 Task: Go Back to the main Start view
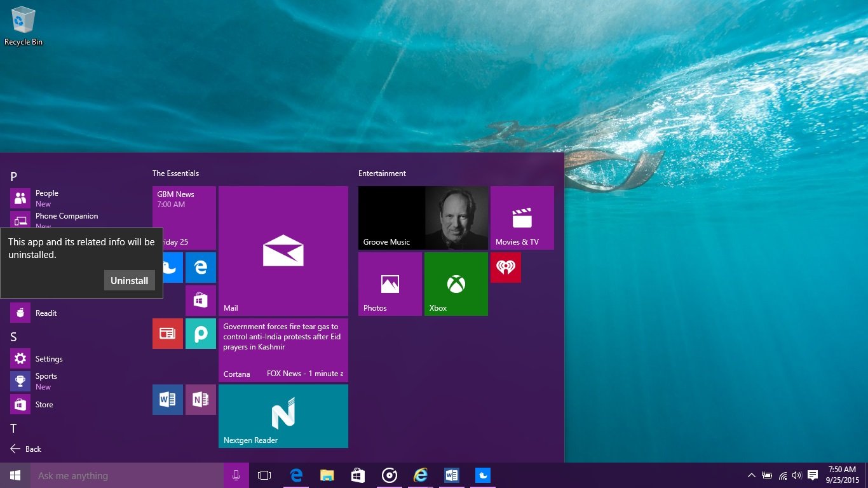[26, 449]
